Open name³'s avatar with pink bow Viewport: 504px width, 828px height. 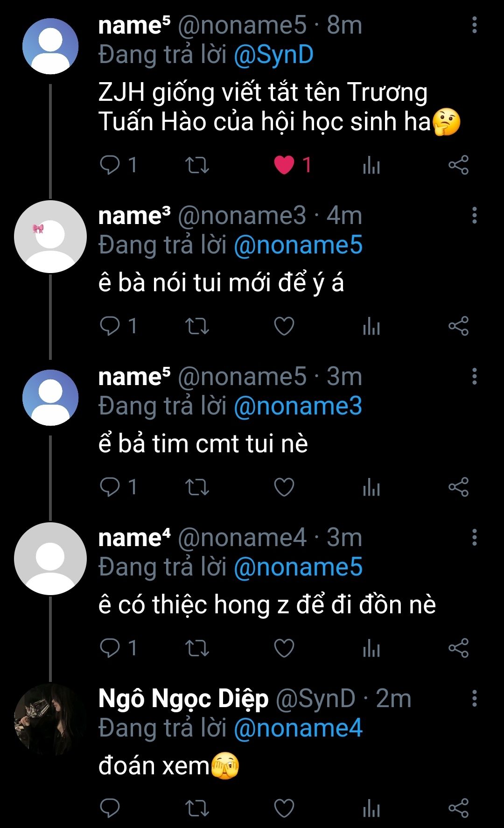50,237
